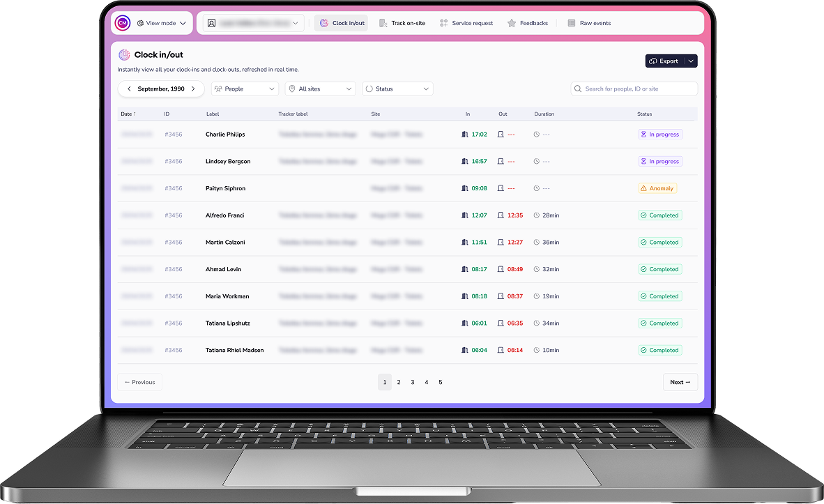Select the Paityn Siphron row name

coord(225,188)
